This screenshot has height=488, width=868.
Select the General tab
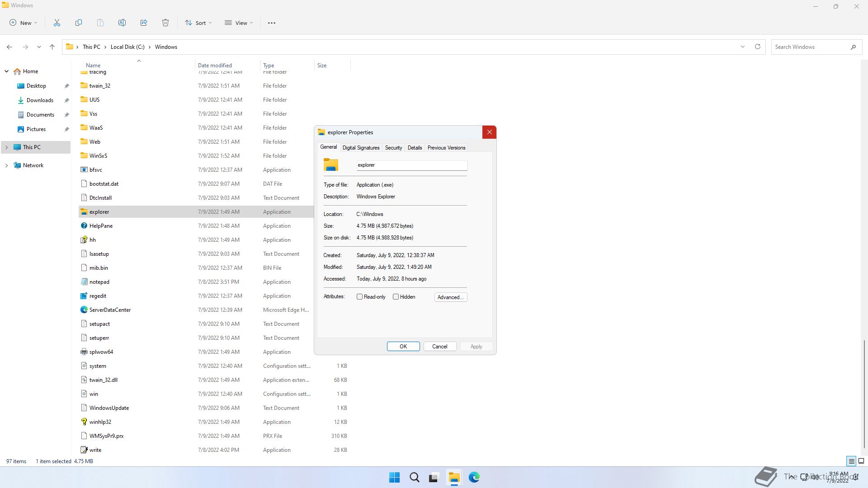click(329, 147)
